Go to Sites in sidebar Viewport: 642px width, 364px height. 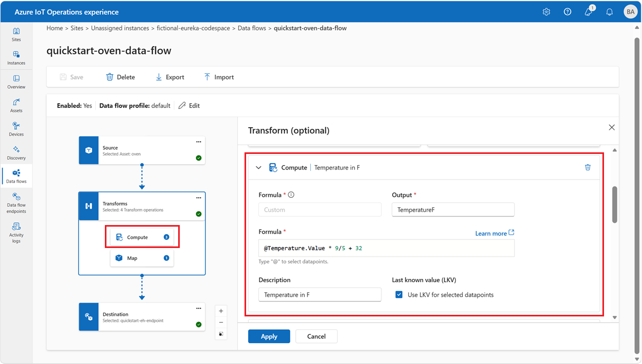[x=16, y=35]
